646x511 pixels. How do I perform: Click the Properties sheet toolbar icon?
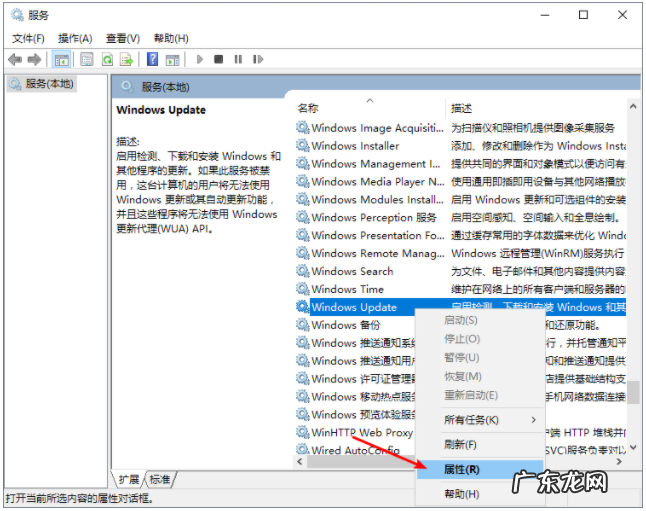(87, 60)
